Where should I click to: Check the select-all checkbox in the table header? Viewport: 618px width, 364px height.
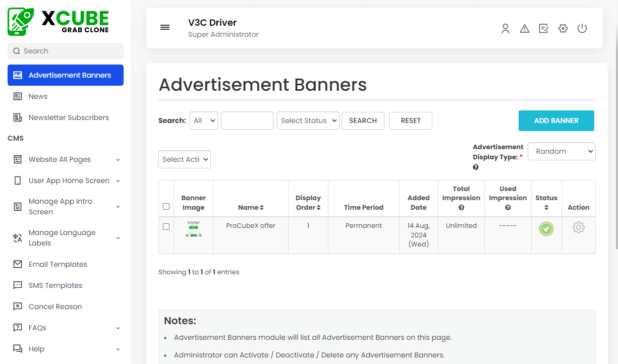166,206
